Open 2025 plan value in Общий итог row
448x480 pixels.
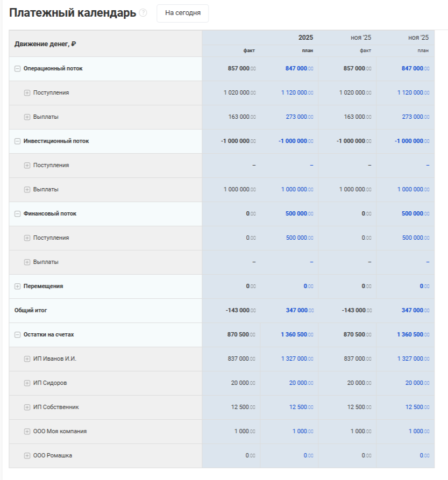296,311
